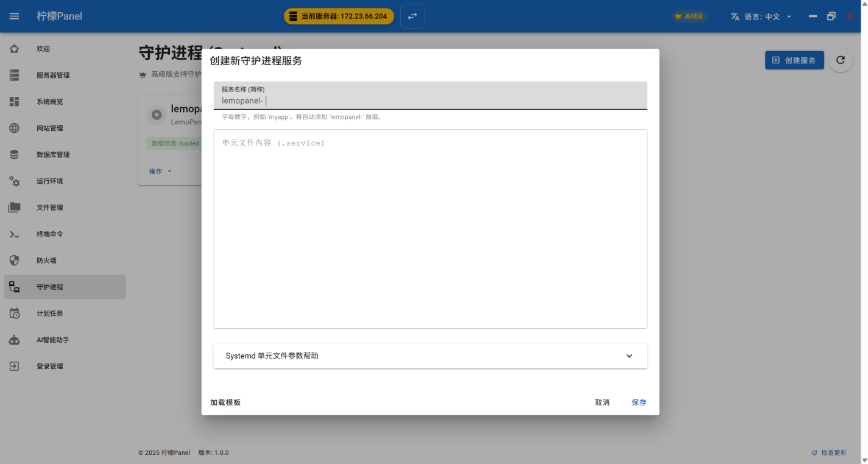Click the file management folder icon
The height and width of the screenshot is (464, 868).
coord(15,208)
